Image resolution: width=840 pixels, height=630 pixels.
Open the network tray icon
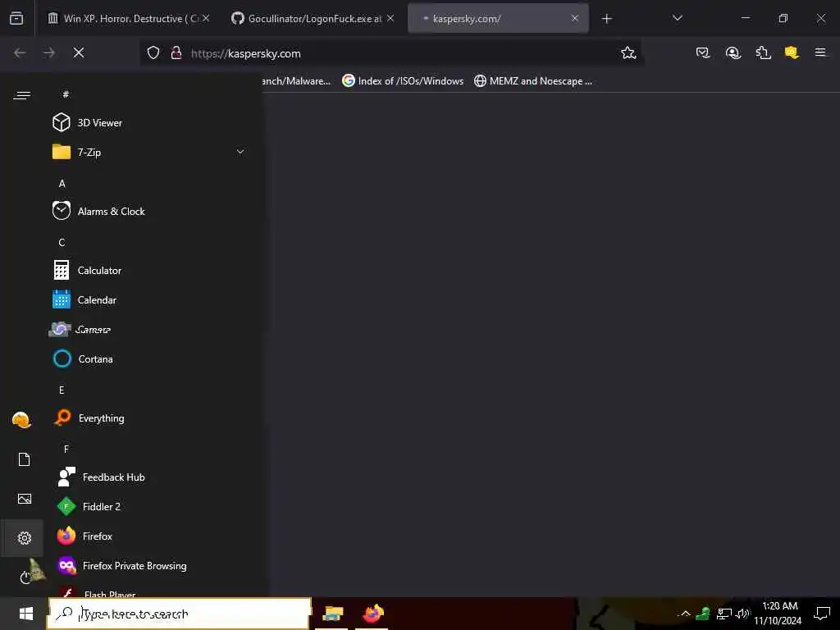click(x=724, y=614)
